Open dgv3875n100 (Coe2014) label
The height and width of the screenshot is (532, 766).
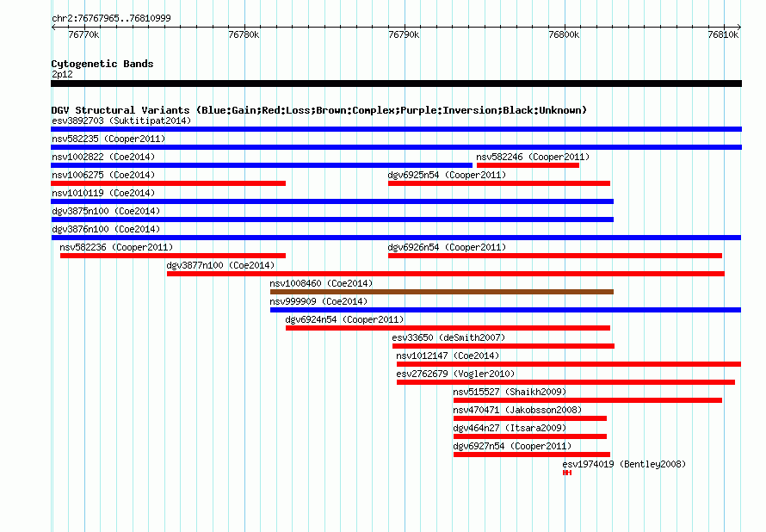point(106,211)
